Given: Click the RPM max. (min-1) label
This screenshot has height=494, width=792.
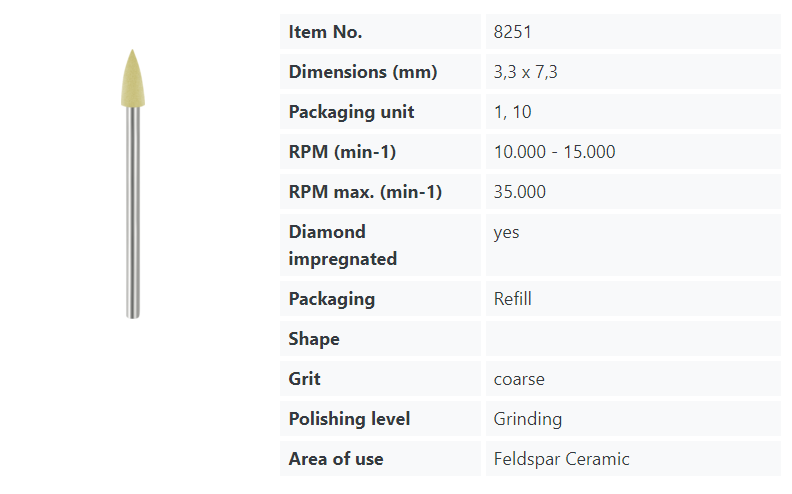Looking at the screenshot, I should (x=365, y=192).
